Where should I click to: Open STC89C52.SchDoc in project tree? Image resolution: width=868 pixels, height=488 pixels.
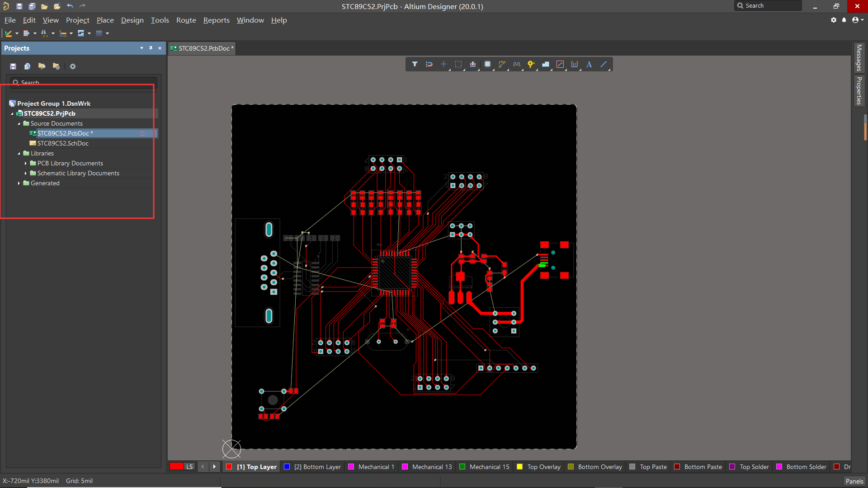point(63,143)
